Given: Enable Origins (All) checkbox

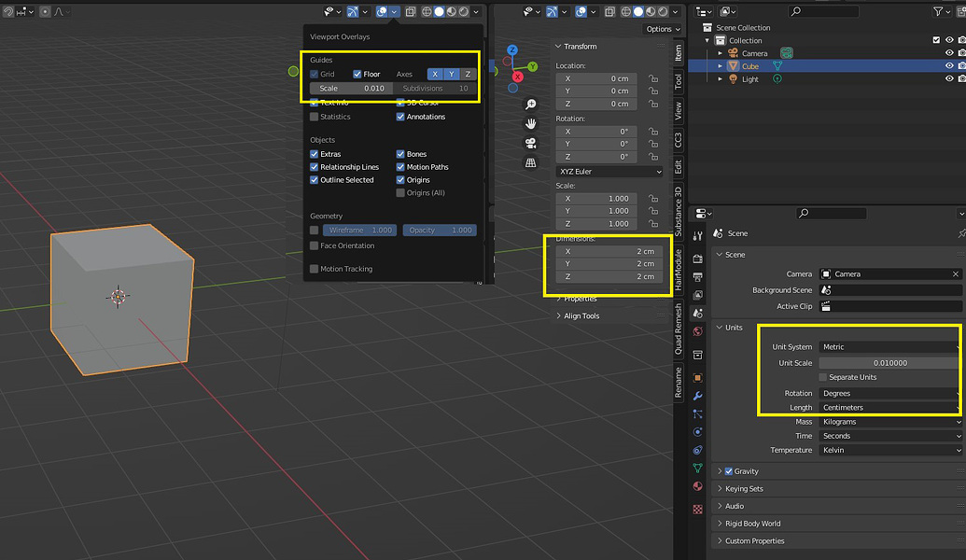Looking at the screenshot, I should [400, 193].
